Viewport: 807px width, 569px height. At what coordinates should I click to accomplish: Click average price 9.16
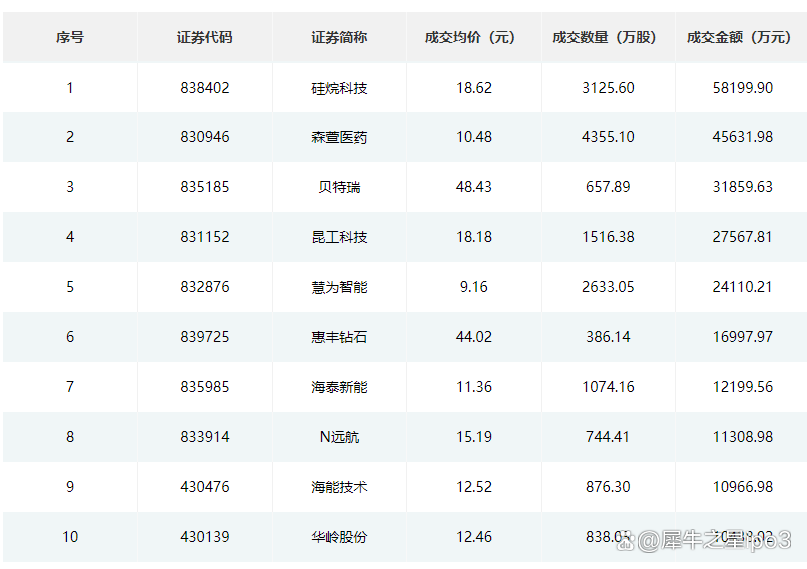[x=474, y=287]
